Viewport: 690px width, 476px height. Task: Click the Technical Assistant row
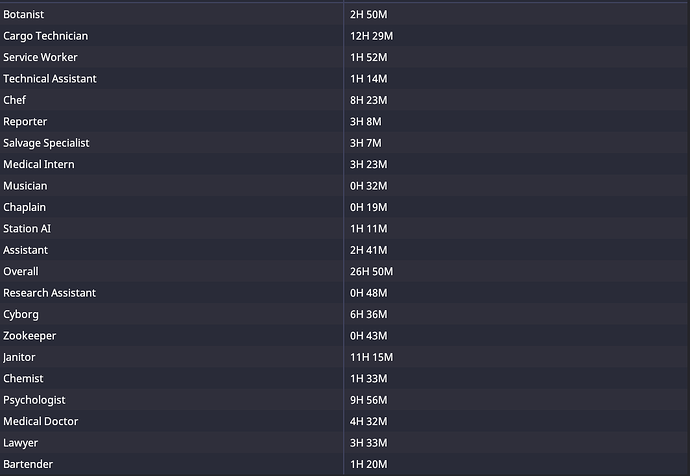(50, 78)
